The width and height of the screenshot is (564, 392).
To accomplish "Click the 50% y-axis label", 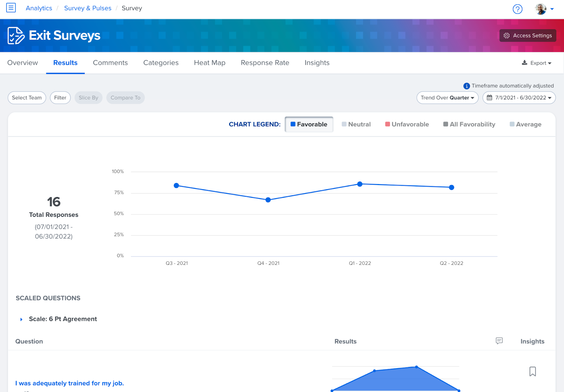I will [x=119, y=214].
